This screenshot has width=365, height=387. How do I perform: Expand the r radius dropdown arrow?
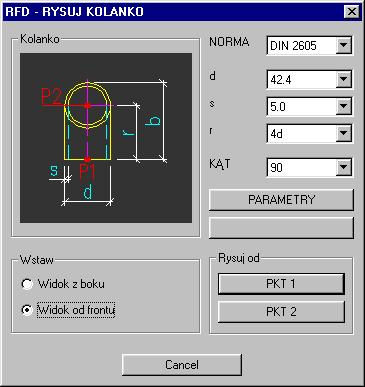tap(343, 134)
